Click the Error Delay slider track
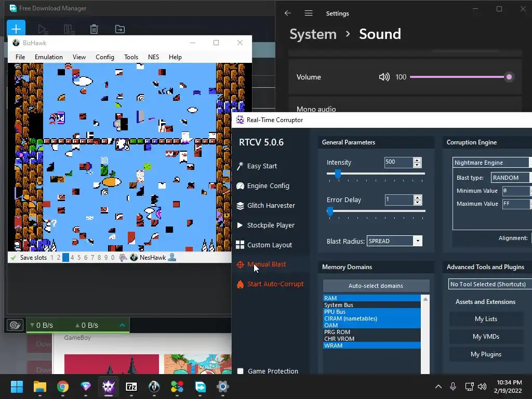Image resolution: width=532 pixels, height=399 pixels. coord(376,211)
